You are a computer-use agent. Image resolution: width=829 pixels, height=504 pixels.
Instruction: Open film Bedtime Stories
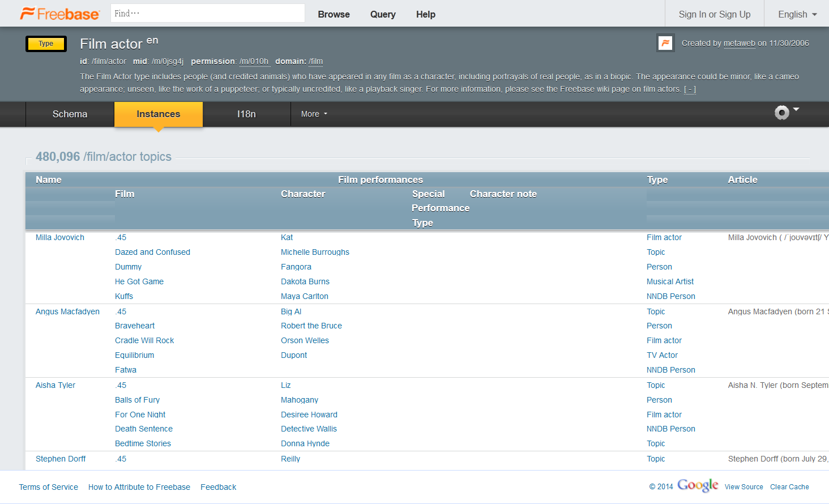143,443
